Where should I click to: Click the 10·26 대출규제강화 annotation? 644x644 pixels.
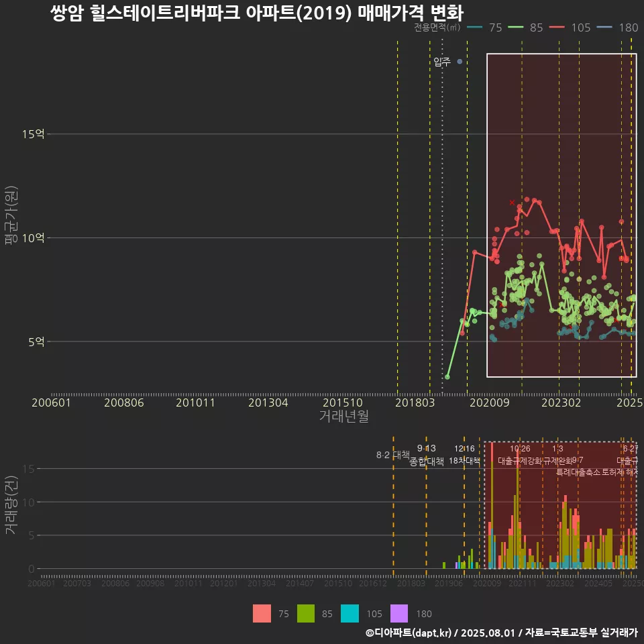click(520, 455)
